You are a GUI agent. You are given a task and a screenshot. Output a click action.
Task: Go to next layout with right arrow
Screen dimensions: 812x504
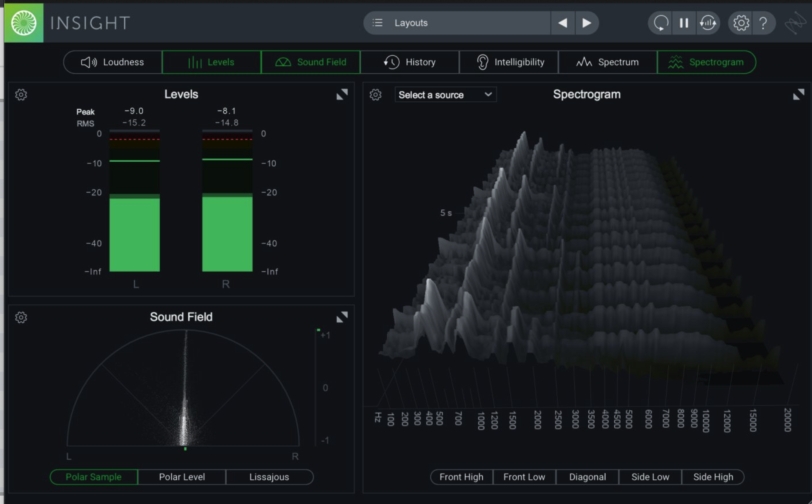(x=587, y=23)
